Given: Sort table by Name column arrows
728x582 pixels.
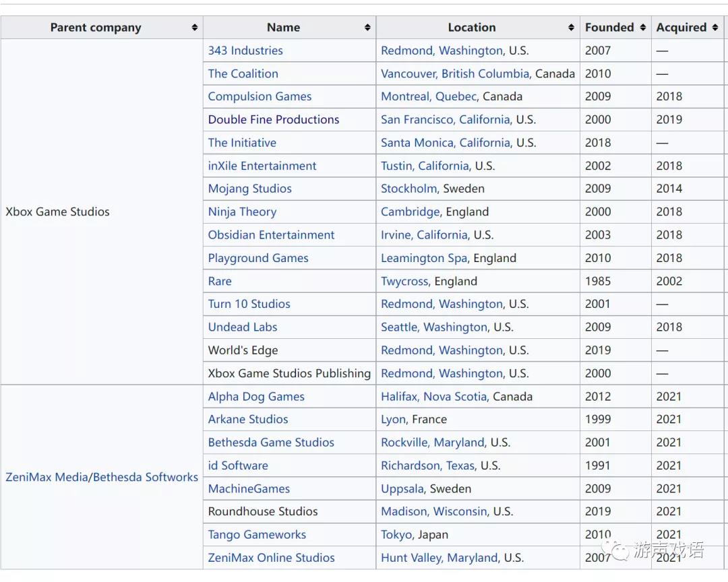Looking at the screenshot, I should click(x=367, y=28).
